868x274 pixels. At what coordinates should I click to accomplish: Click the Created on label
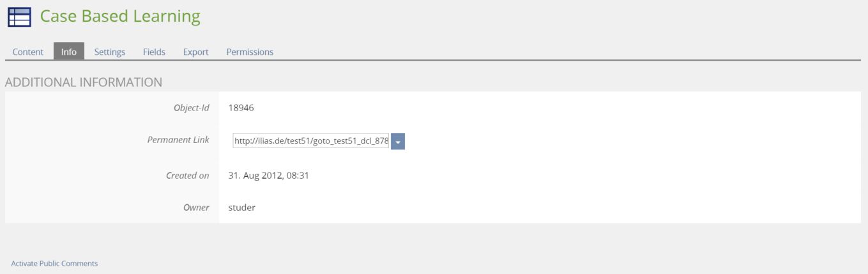[x=187, y=176]
